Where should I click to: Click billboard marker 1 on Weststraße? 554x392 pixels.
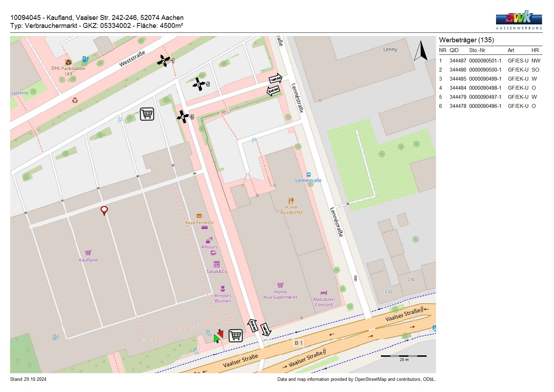[172, 61]
